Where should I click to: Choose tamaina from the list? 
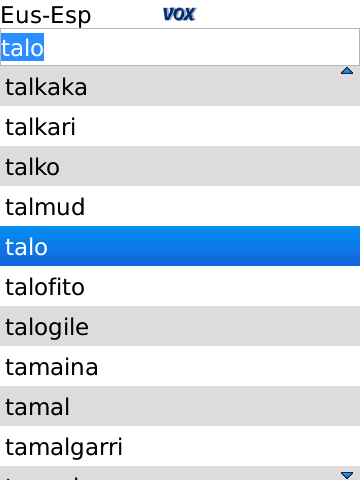point(180,366)
